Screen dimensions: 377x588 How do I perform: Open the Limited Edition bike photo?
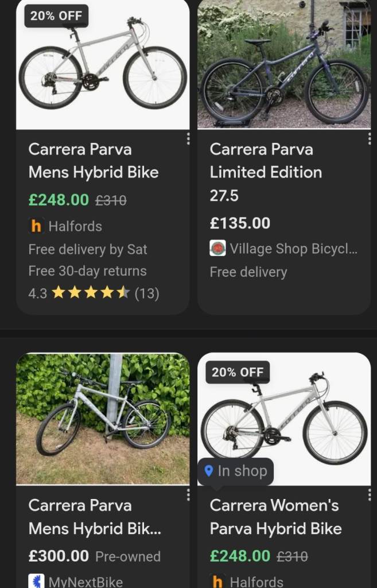[284, 64]
